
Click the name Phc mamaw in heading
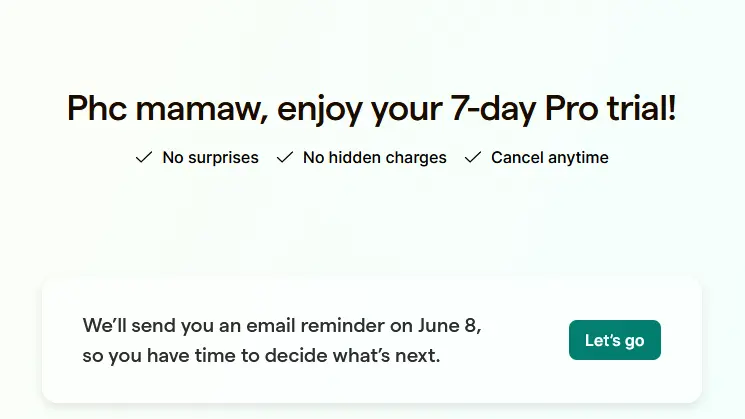[167, 109]
